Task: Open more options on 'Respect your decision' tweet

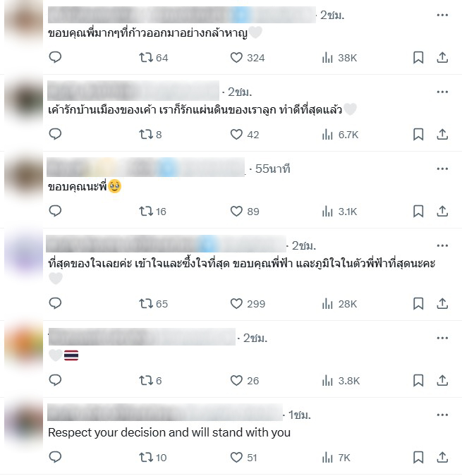Action: coord(442,415)
